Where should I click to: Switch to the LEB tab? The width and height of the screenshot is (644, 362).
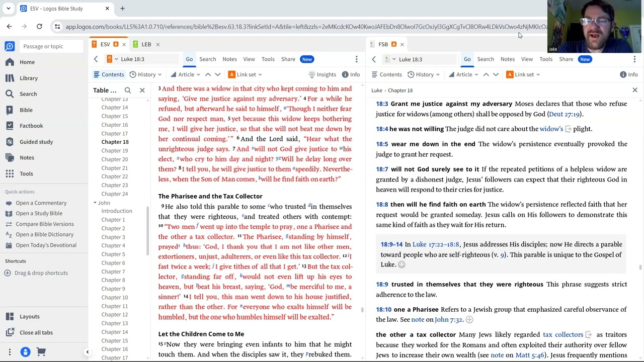point(146,44)
